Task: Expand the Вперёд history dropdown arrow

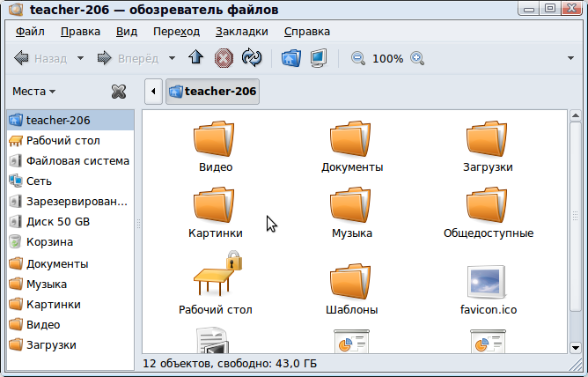Action: coord(172,58)
